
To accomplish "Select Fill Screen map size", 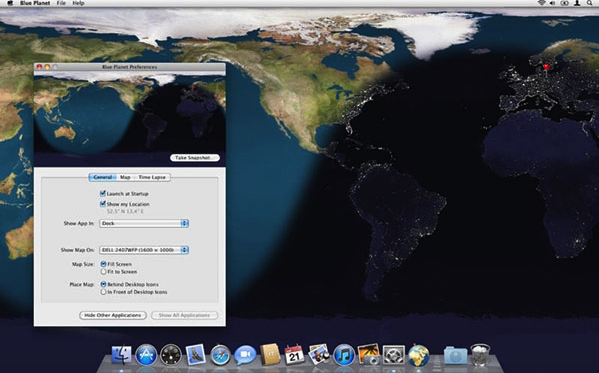I will [x=103, y=264].
